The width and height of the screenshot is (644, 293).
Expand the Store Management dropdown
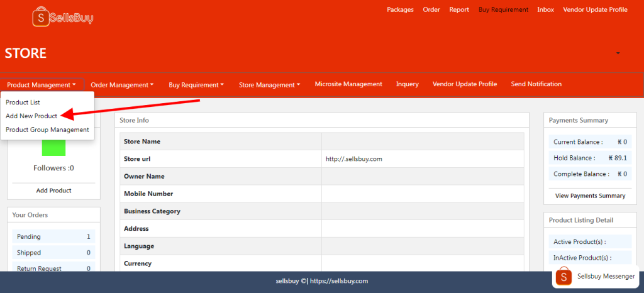(269, 84)
